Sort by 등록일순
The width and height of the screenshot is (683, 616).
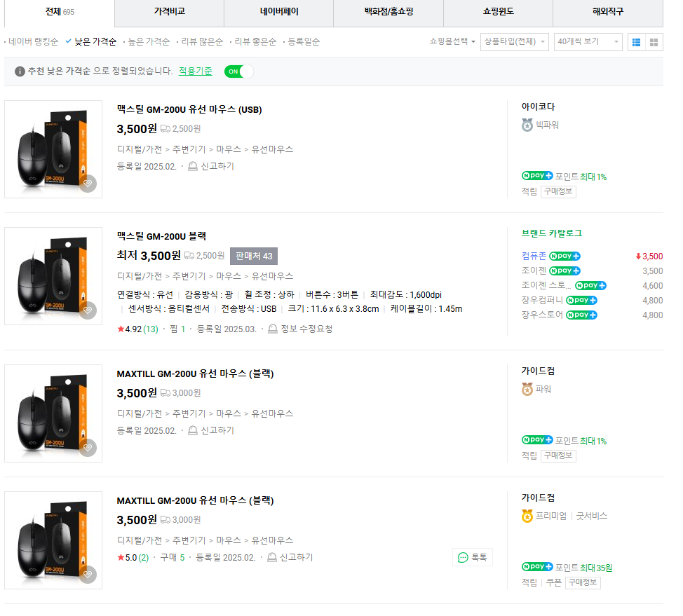[x=304, y=42]
